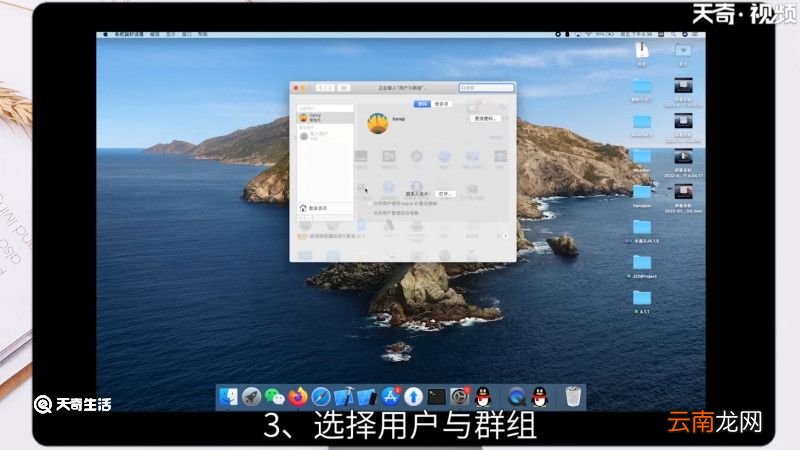This screenshot has width=800, height=450.
Task: Open Notification Center in menu bar
Action: pos(696,34)
